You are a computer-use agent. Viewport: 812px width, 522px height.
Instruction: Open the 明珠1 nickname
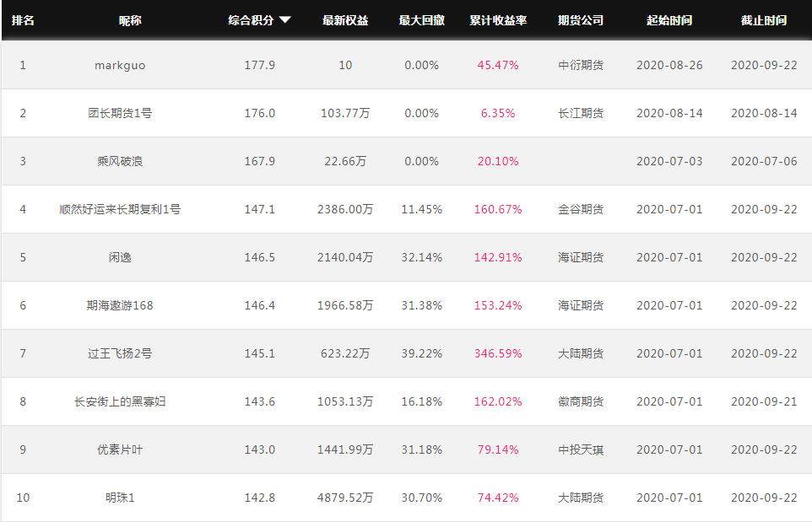(x=120, y=498)
